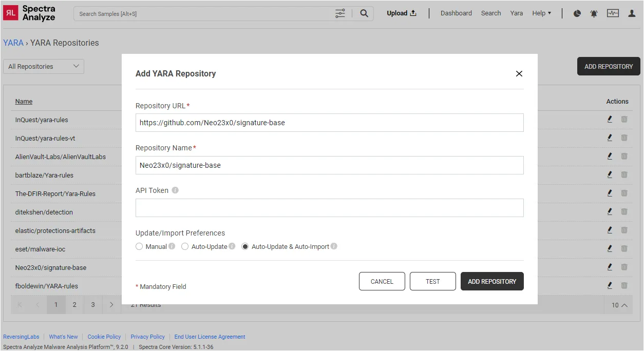644x351 pixels.
Task: Edit the bartblaze/Yara-rules repository
Action: (x=610, y=175)
